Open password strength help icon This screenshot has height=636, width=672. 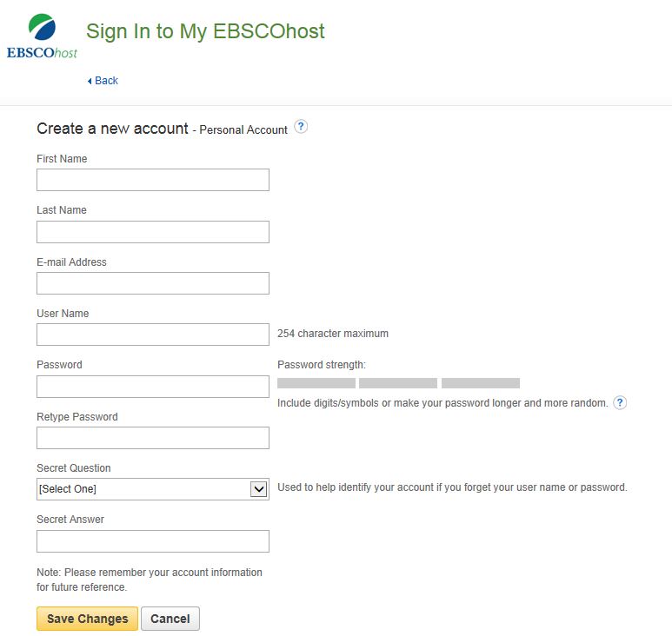[x=620, y=402]
